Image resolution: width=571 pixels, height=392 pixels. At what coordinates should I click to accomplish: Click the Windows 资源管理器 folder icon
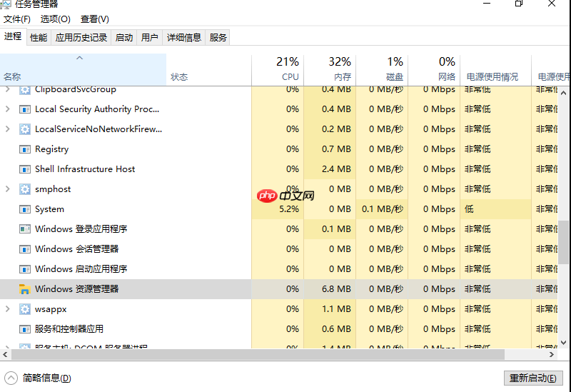pos(24,289)
